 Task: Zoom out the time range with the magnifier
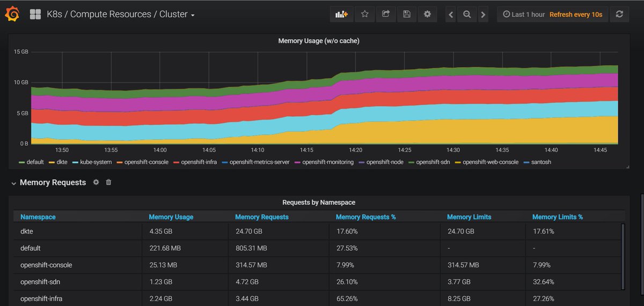[467, 14]
